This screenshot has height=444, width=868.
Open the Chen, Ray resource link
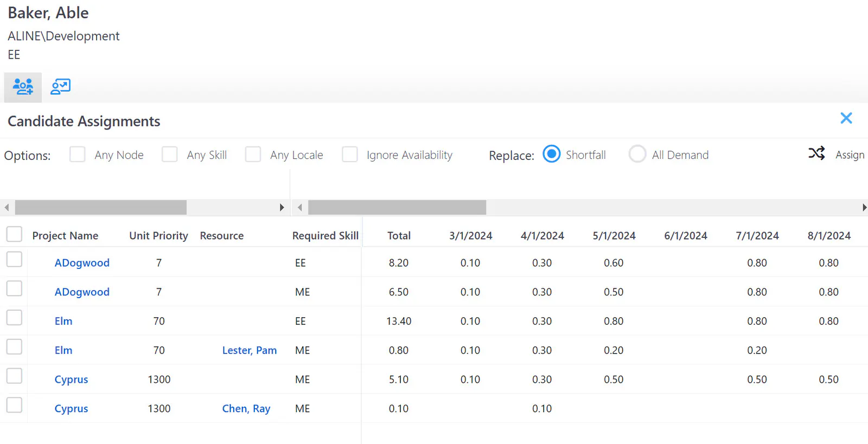[246, 409]
